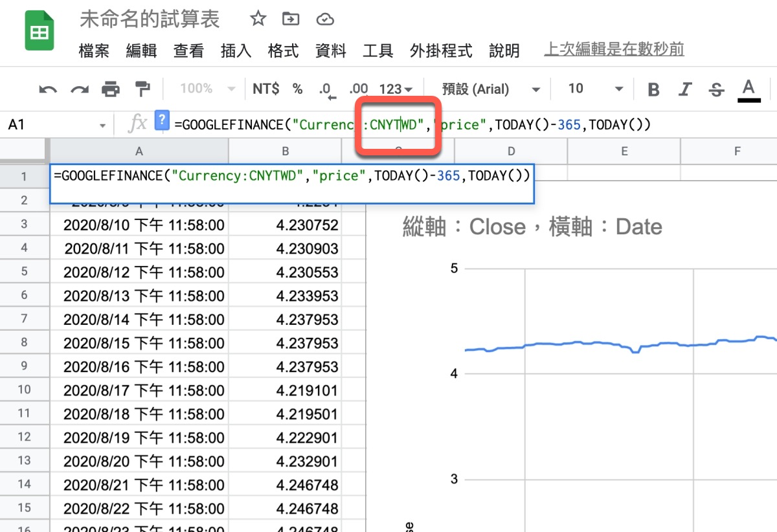Click the redo arrow icon
This screenshot has height=532, width=777.
click(x=79, y=89)
